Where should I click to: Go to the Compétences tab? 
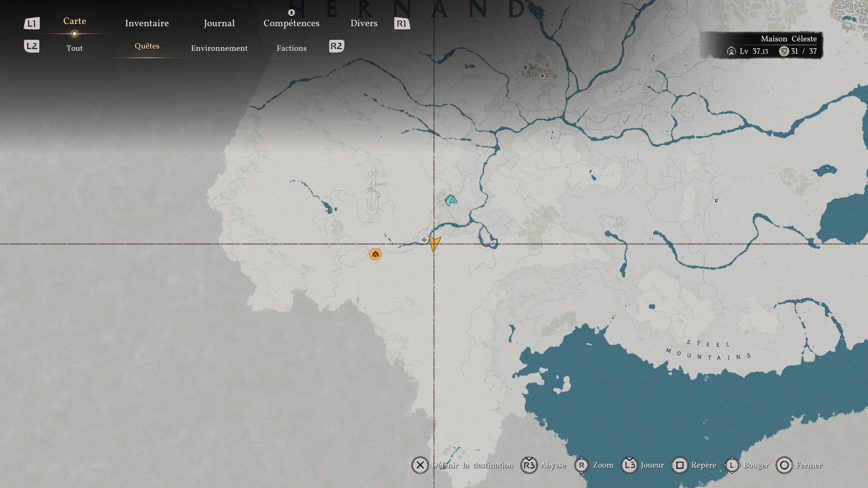(x=291, y=23)
